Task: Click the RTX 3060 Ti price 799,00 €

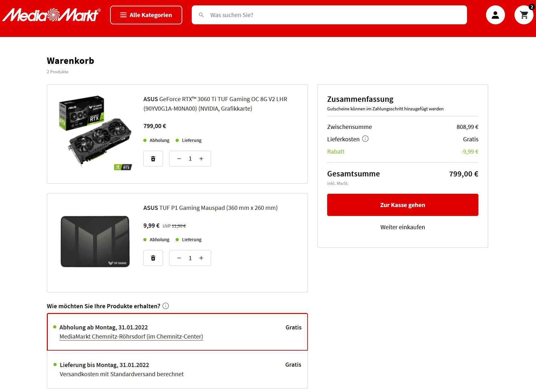Action: (155, 126)
